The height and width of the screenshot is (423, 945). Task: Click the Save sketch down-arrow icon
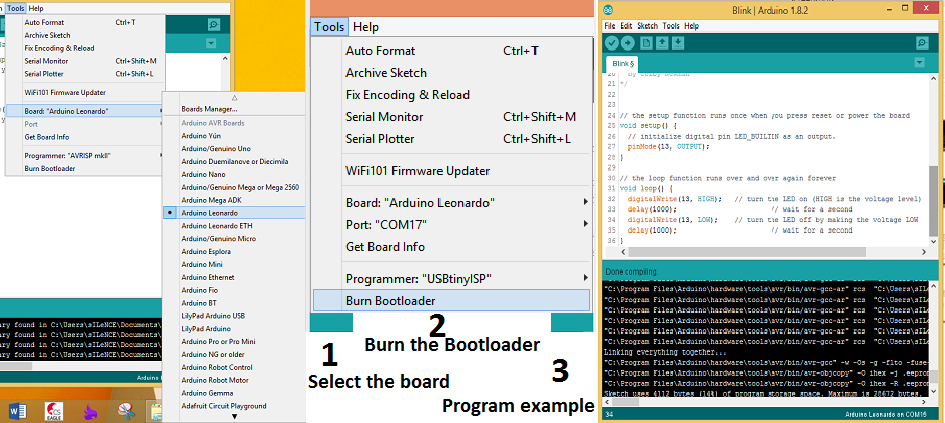point(677,43)
